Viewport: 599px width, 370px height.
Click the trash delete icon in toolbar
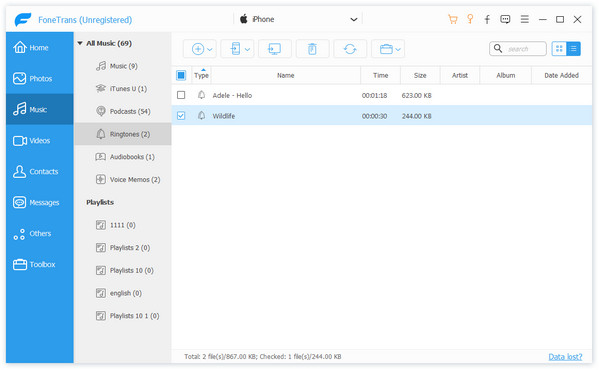(312, 49)
